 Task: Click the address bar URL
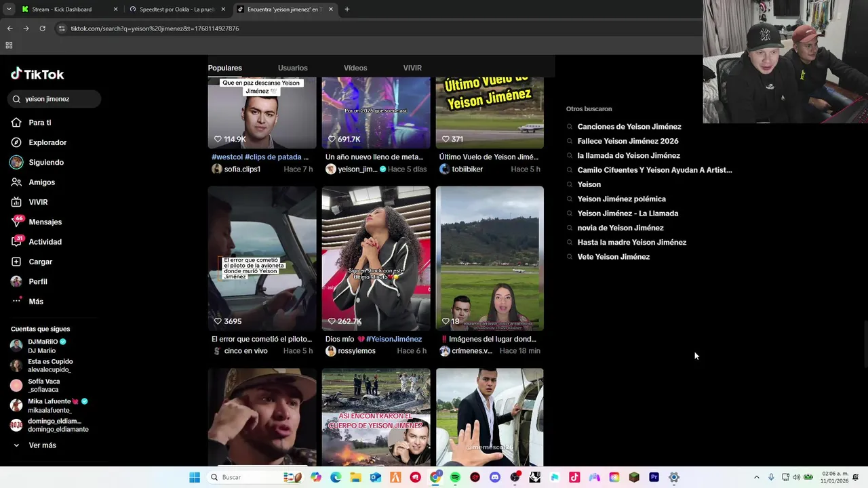point(155,28)
